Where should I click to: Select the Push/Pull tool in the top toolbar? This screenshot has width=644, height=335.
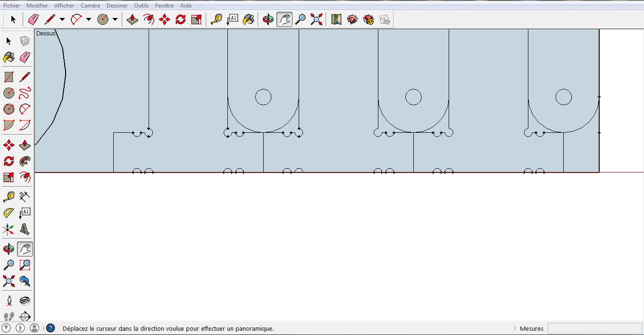pyautogui.click(x=133, y=19)
